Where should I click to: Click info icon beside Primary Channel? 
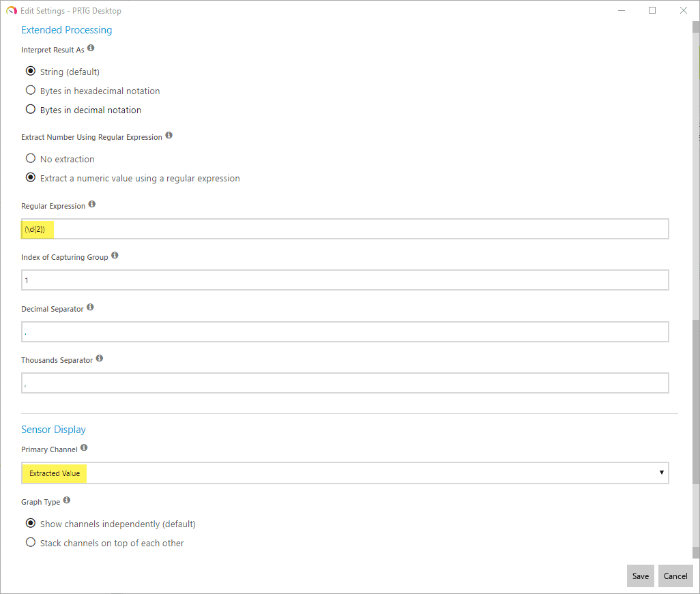tap(84, 448)
